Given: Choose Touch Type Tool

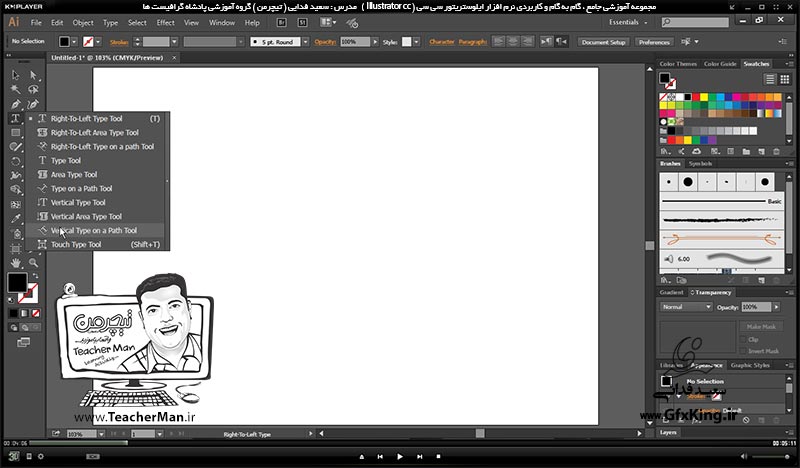Looking at the screenshot, I should [x=76, y=244].
